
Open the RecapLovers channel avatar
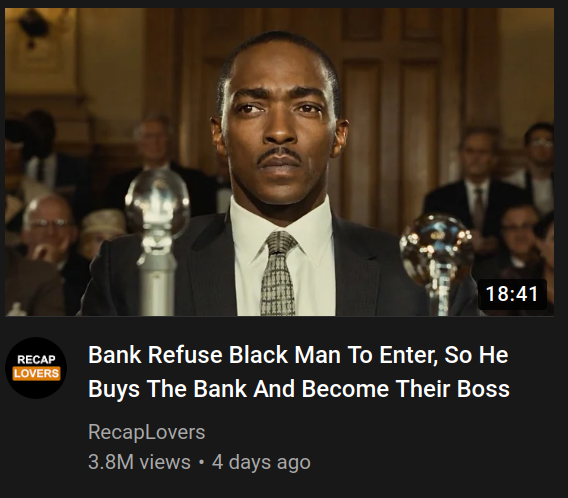pyautogui.click(x=36, y=368)
